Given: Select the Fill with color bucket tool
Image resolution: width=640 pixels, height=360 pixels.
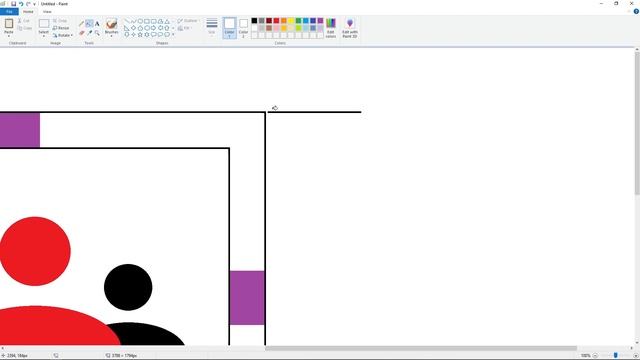Looking at the screenshot, I should click(x=89, y=24).
